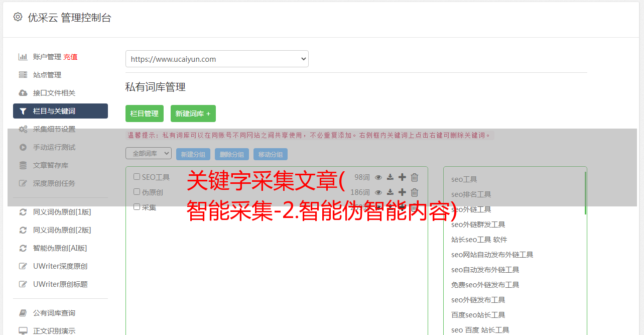Open 账户管理 bar chart icon in sidebar

click(x=23, y=57)
